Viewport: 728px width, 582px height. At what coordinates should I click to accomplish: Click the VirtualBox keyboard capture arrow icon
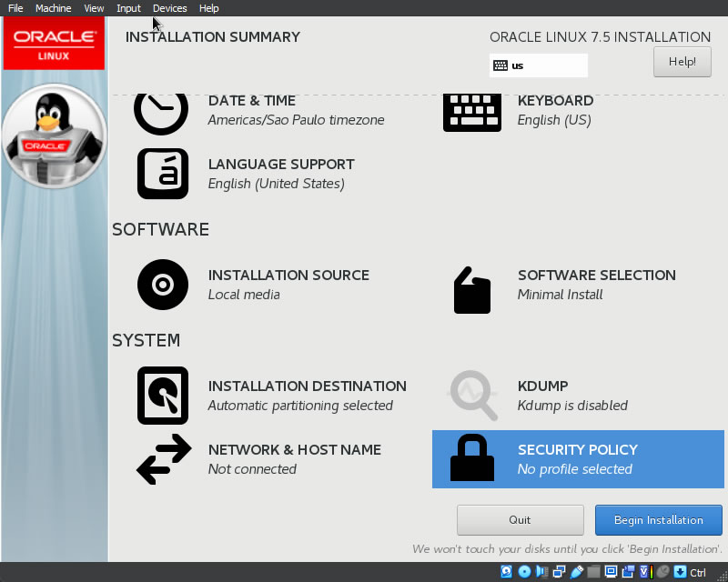coord(680,572)
